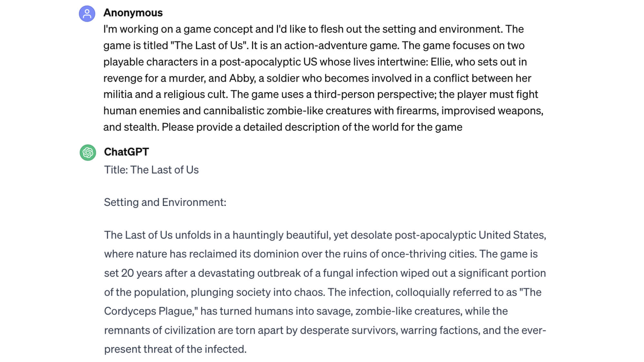Click the green ChatGPT logo icon
This screenshot has height=362, width=644.
(x=88, y=152)
